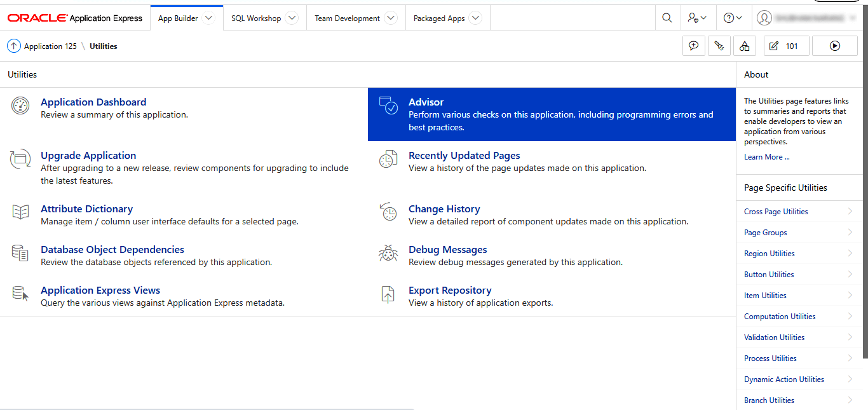Open Cross Page Utilities
868x410 pixels.
coord(799,212)
